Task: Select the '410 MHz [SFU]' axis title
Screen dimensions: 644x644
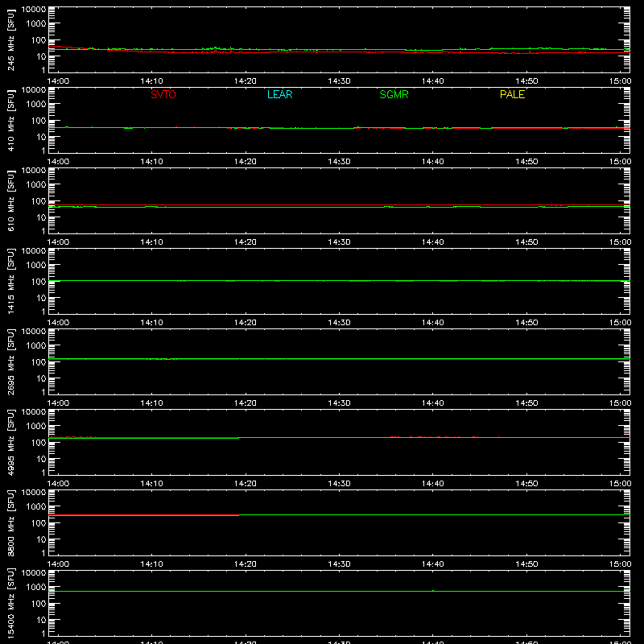Action: pos(10,120)
